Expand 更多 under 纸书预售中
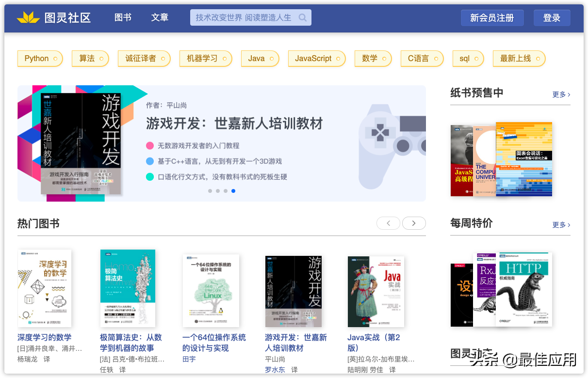The height and width of the screenshot is (378, 588). tap(561, 94)
